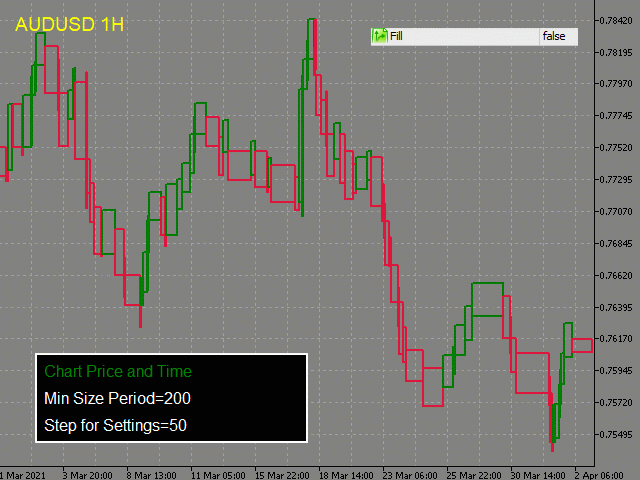The height and width of the screenshot is (480, 640).
Task: Click the 0.77970 price axis label
Action: [616, 84]
